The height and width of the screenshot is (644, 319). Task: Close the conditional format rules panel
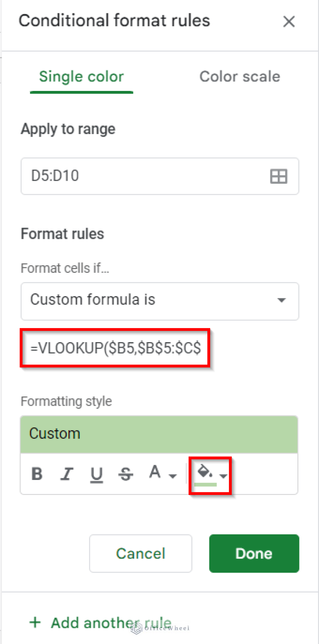click(x=289, y=22)
